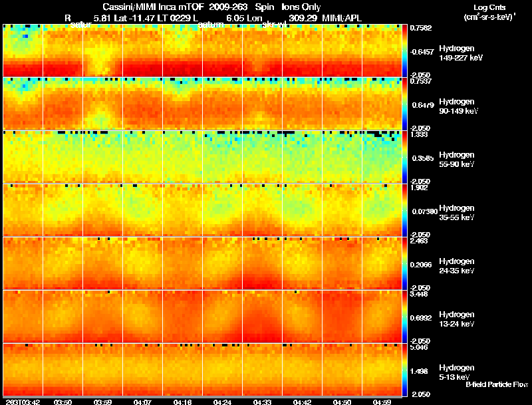Screen dimensions: 532x405
Task: Click the colorbar midpoint value '0.07380'
Action: pyautogui.click(x=425, y=211)
